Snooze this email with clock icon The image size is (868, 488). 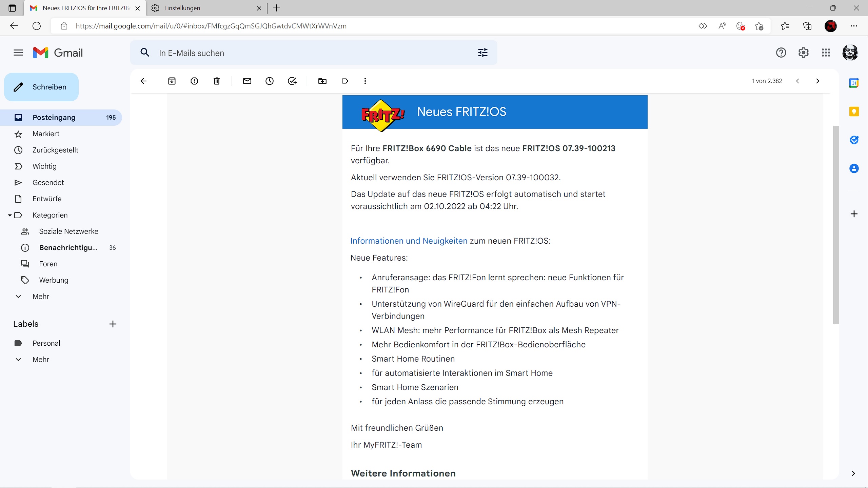click(x=270, y=81)
